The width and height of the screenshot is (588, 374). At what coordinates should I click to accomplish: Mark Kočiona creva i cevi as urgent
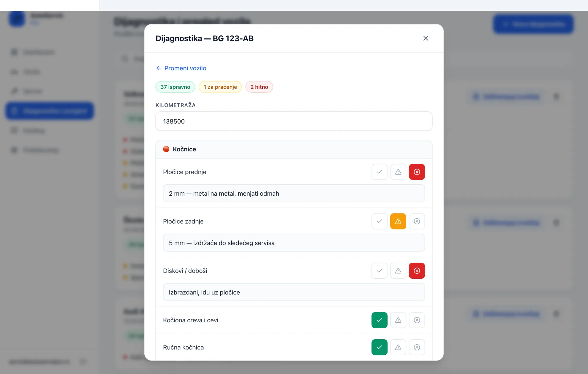click(417, 320)
